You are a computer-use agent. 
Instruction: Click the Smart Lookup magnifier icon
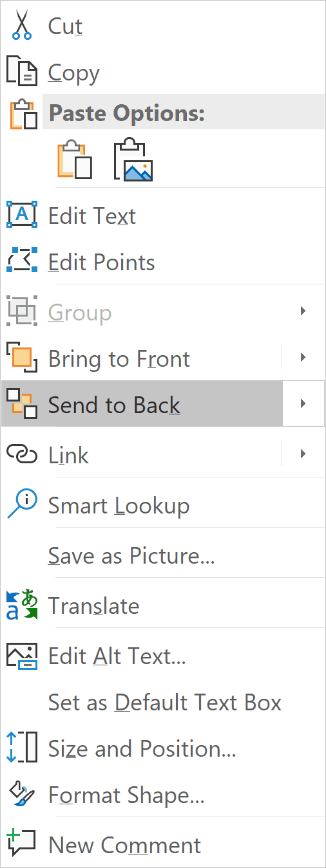(22, 504)
